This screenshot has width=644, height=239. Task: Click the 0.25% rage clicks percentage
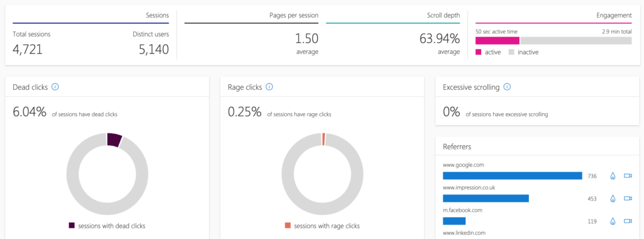(x=245, y=112)
